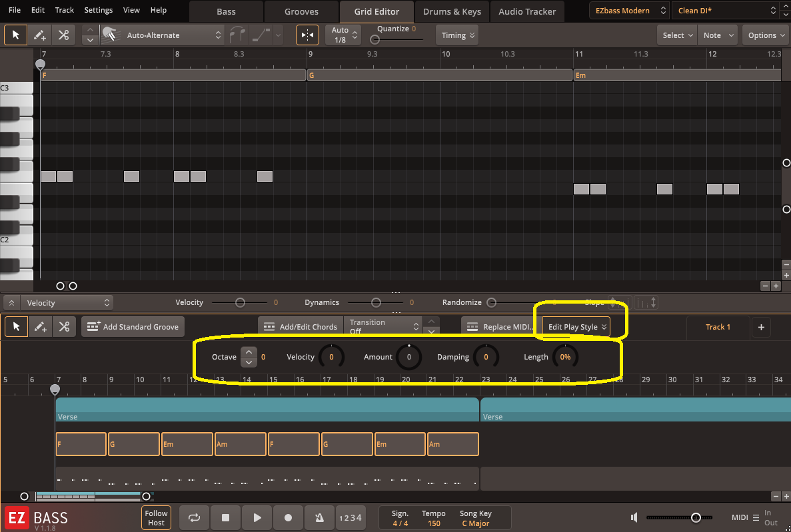This screenshot has height=532, width=791.
Task: Open the Help menu
Action: (x=159, y=10)
